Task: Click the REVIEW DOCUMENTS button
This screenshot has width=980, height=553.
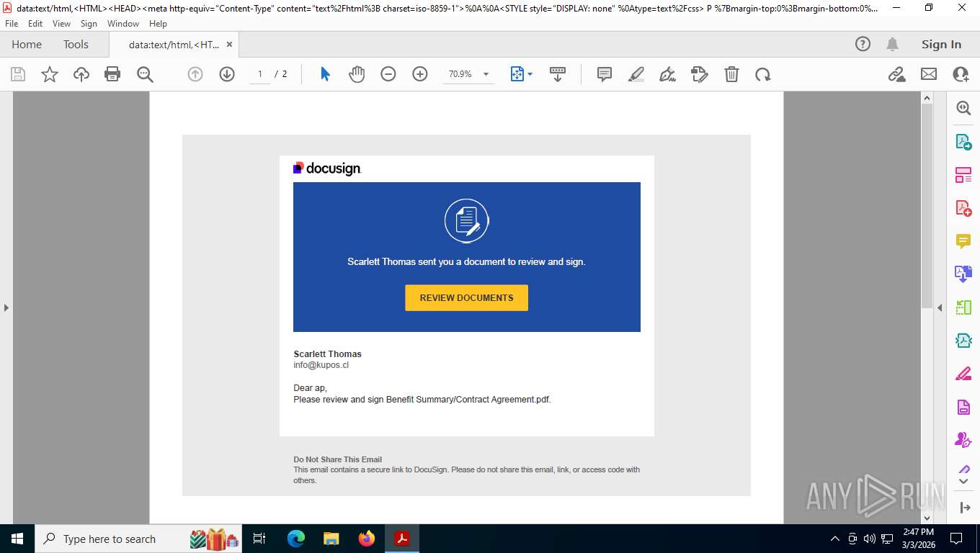Action: point(467,298)
